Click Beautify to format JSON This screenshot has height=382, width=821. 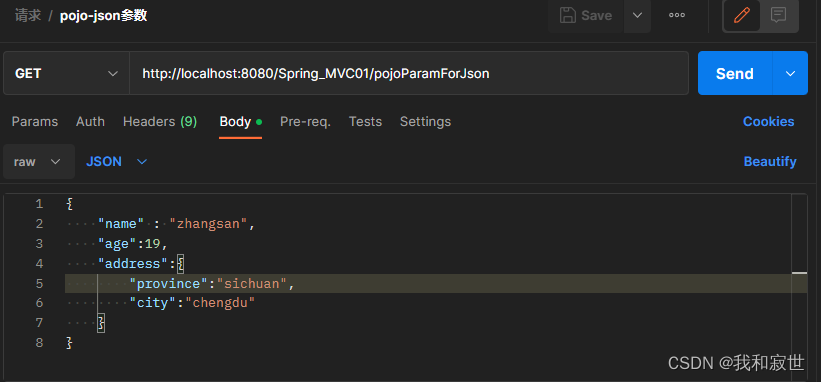(770, 162)
